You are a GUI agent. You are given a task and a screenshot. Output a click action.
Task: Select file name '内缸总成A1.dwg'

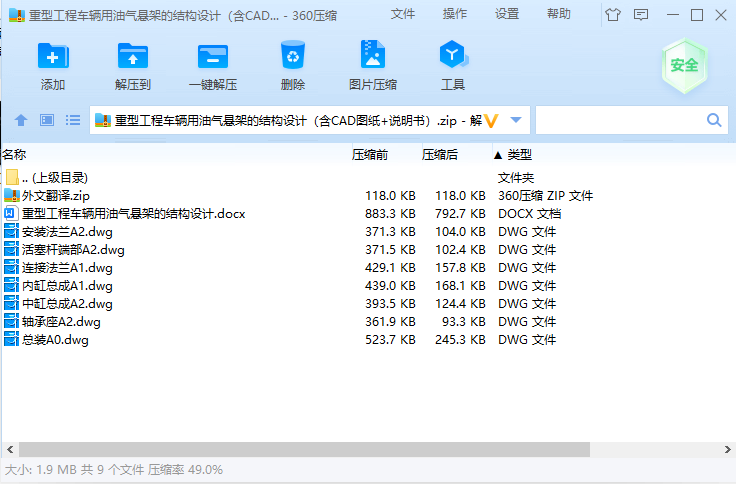67,285
